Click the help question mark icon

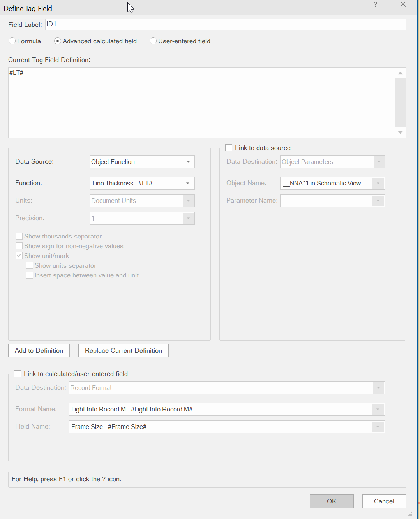coord(375,4)
